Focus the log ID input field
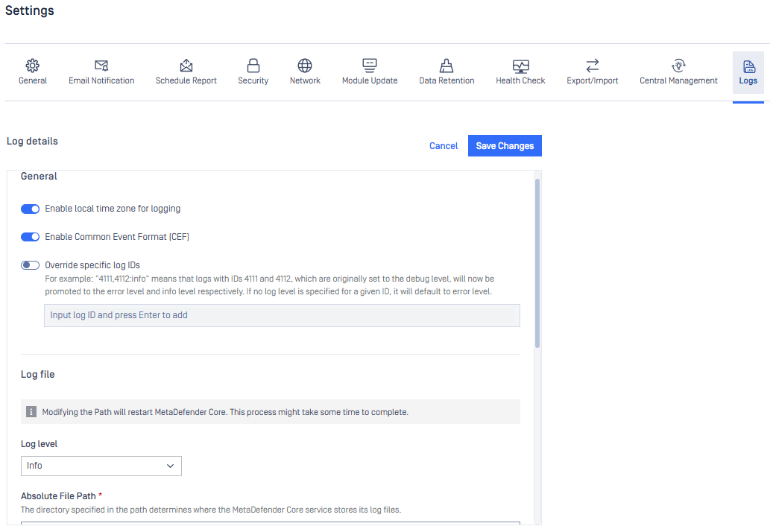Image resolution: width=770 pixels, height=532 pixels. [282, 316]
